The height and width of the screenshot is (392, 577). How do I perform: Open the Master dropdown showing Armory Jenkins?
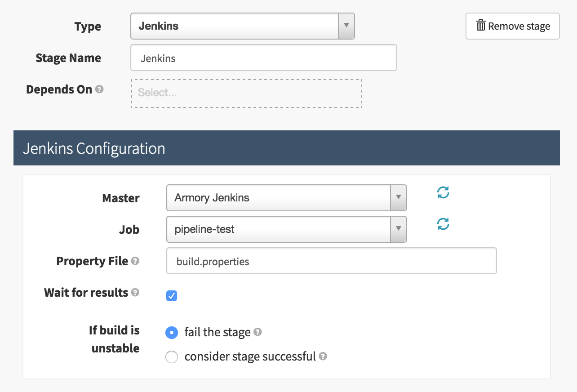point(286,198)
